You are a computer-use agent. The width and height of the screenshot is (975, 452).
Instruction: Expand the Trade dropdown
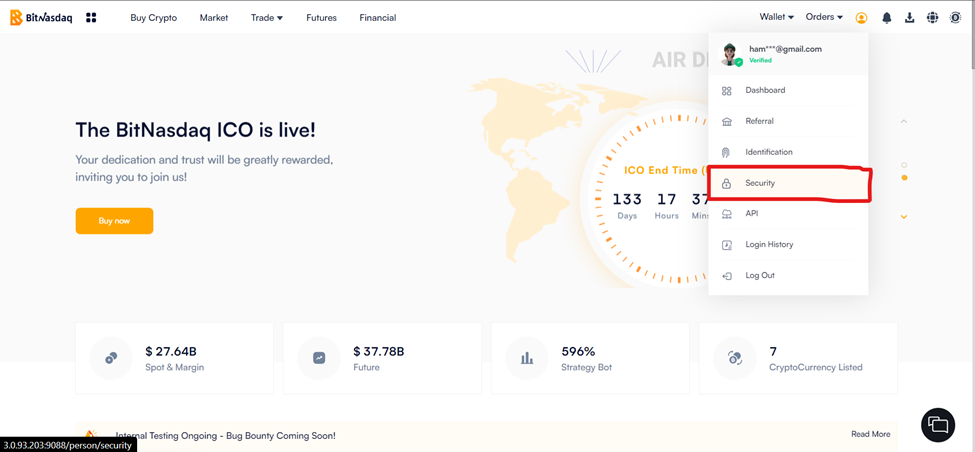[266, 17]
